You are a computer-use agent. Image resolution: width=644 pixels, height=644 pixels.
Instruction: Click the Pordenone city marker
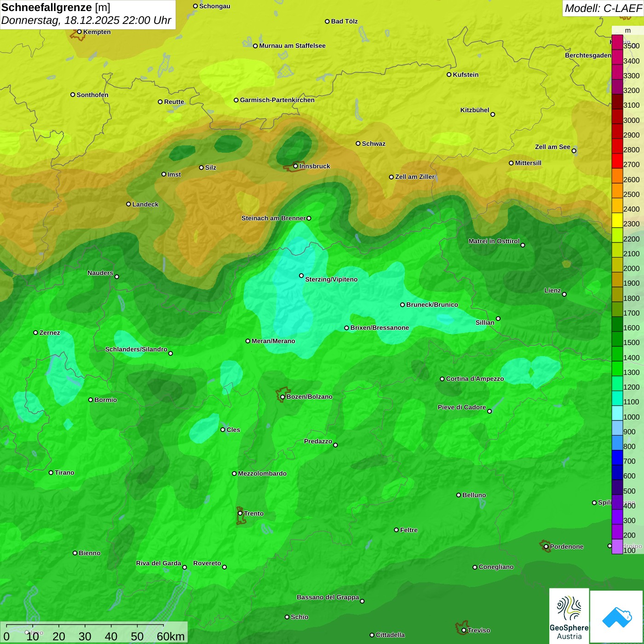[x=546, y=546]
